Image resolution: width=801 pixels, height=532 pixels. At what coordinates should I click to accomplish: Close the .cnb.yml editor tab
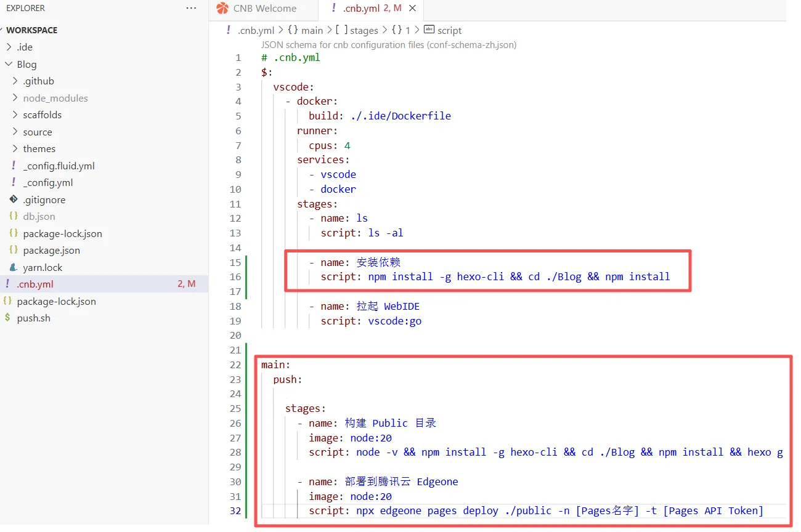413,8
